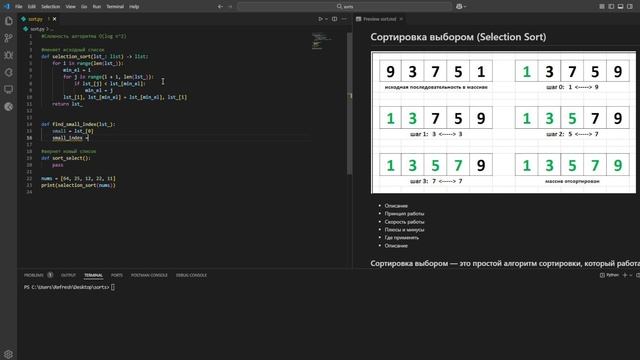640x360 pixels.
Task: Open the Help menu
Action: click(x=134, y=7)
